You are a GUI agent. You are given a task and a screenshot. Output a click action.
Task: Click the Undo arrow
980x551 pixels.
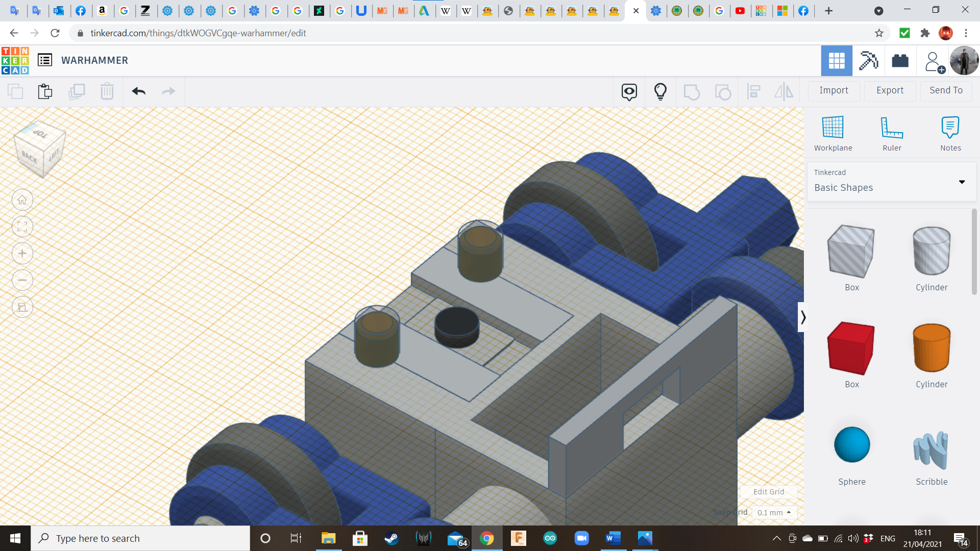[x=139, y=91]
